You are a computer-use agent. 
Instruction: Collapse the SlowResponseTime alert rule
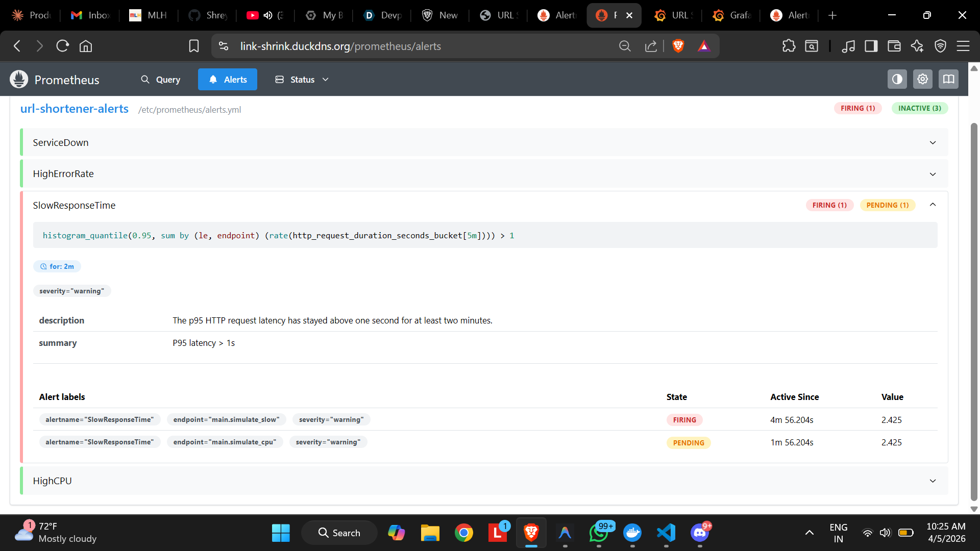click(932, 205)
